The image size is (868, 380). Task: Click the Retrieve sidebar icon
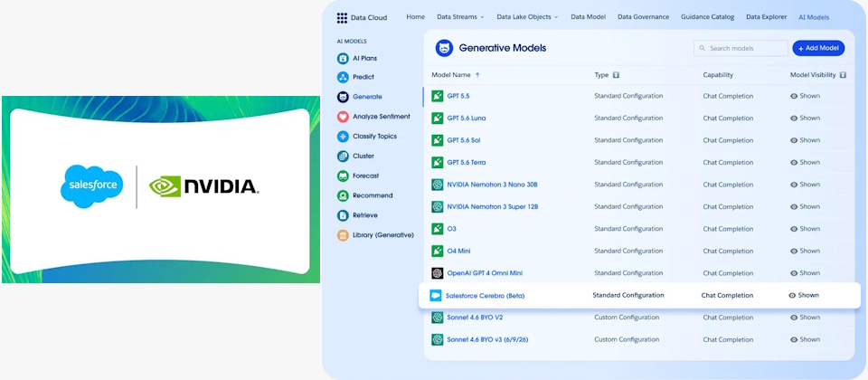coord(343,215)
